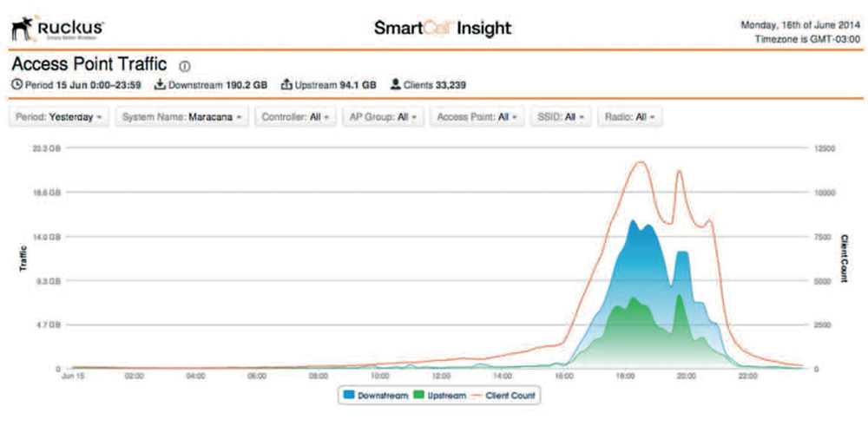The height and width of the screenshot is (426, 868).
Task: Click the info icon beside Access Point Traffic
Action: pyautogui.click(x=185, y=66)
